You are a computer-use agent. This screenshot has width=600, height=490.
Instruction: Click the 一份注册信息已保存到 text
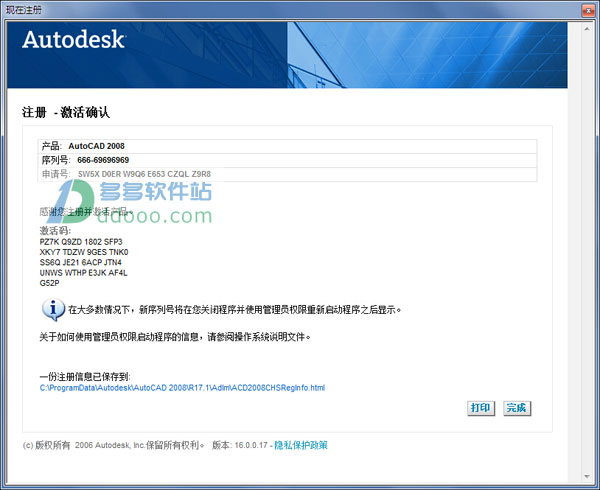(85, 377)
